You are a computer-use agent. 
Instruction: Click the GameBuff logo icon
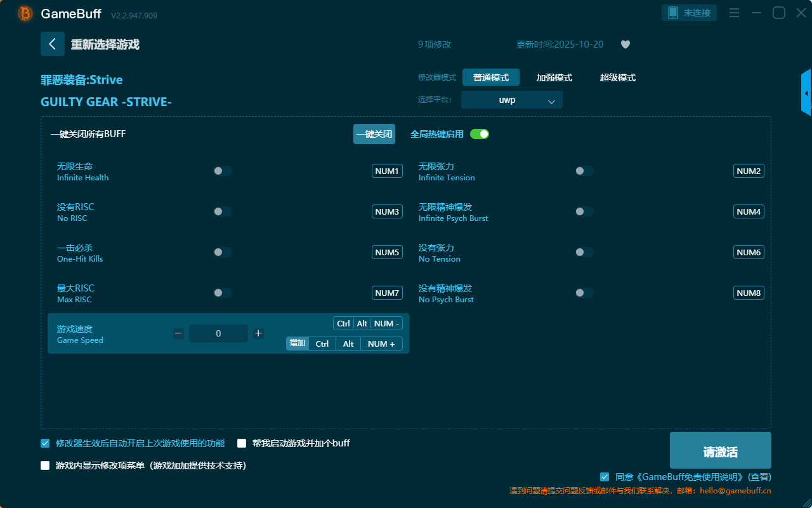click(x=25, y=13)
